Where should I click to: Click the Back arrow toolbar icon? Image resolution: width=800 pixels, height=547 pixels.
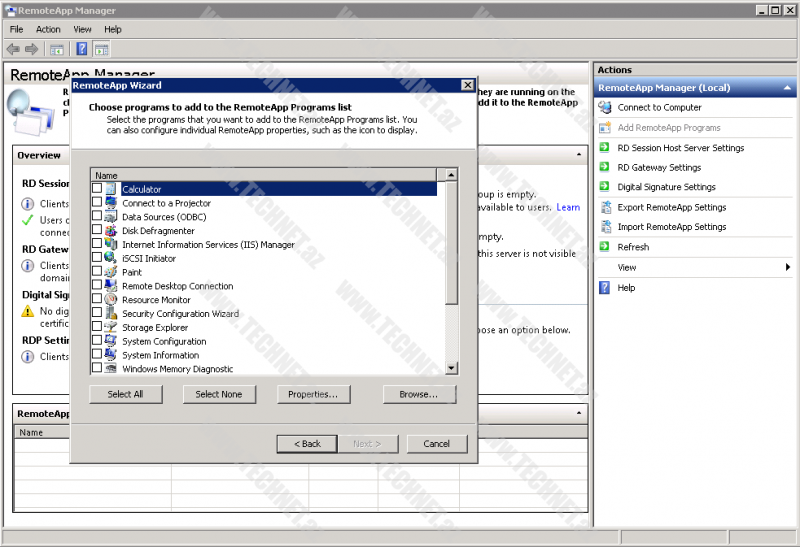13,49
